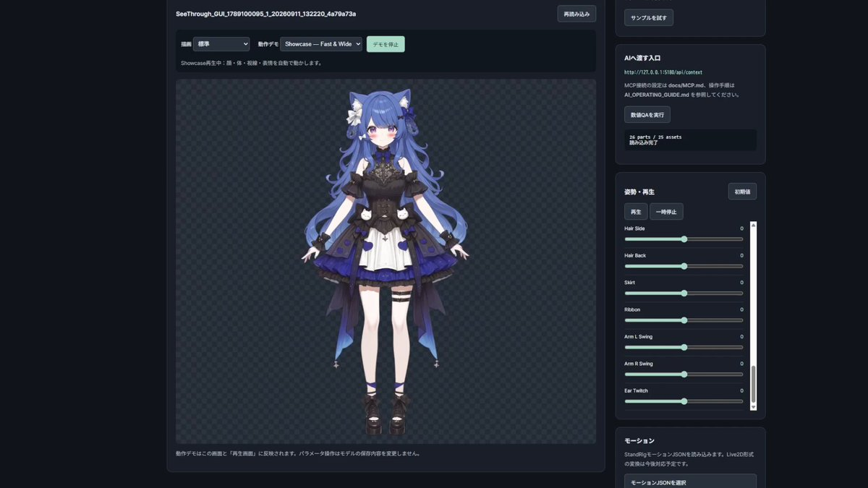Adjust the Ribbon slider
Viewport: 868px width, 488px height.
point(684,320)
